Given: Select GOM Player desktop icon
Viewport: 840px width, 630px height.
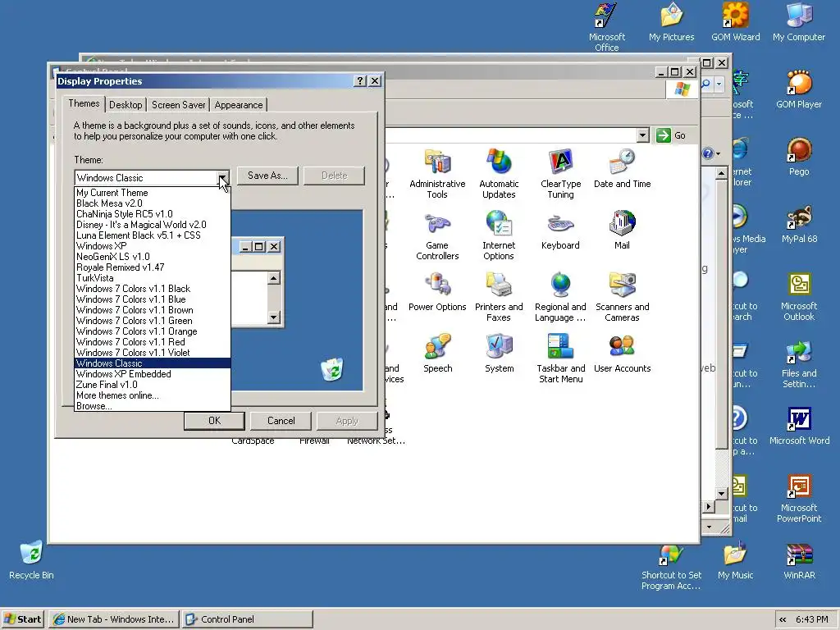Looking at the screenshot, I should pyautogui.click(x=799, y=89).
